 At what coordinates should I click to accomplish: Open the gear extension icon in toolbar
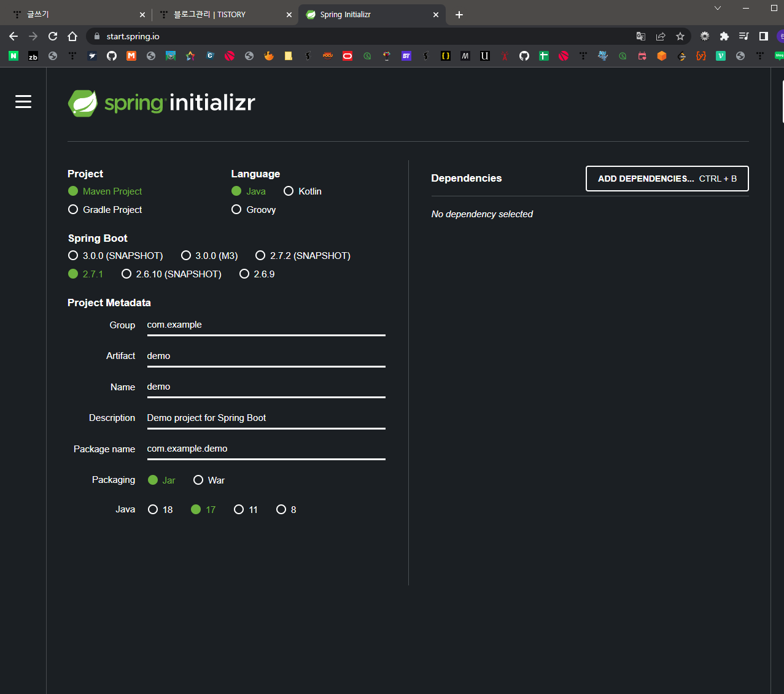tap(705, 36)
